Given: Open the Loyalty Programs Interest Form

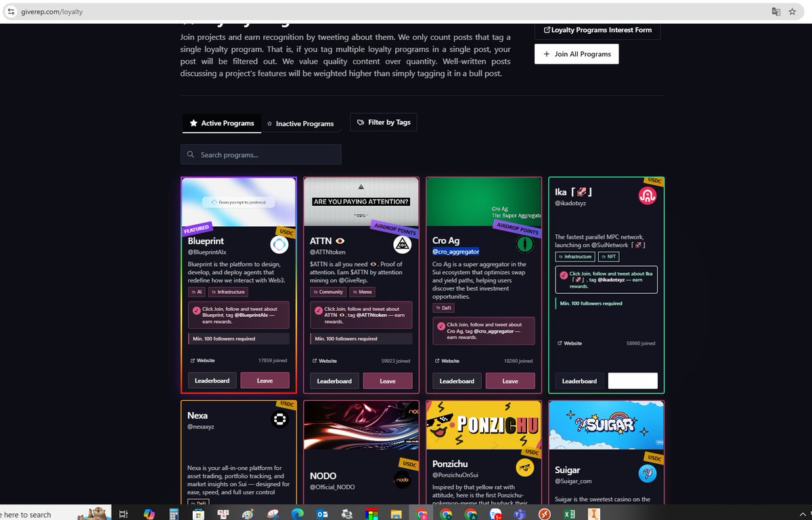Looking at the screenshot, I should pos(597,30).
